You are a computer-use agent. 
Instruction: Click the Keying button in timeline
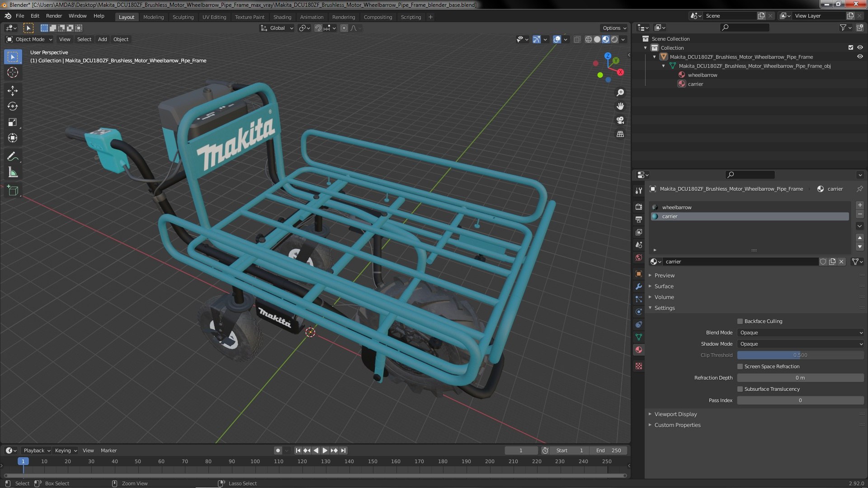pos(66,450)
